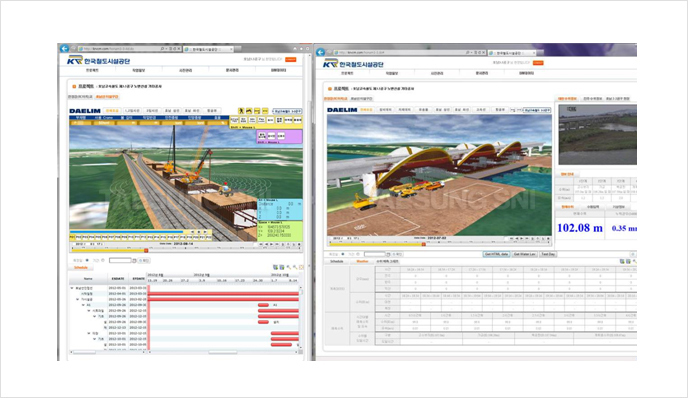Click the Test Day button
The height and width of the screenshot is (398, 688).
click(x=548, y=254)
